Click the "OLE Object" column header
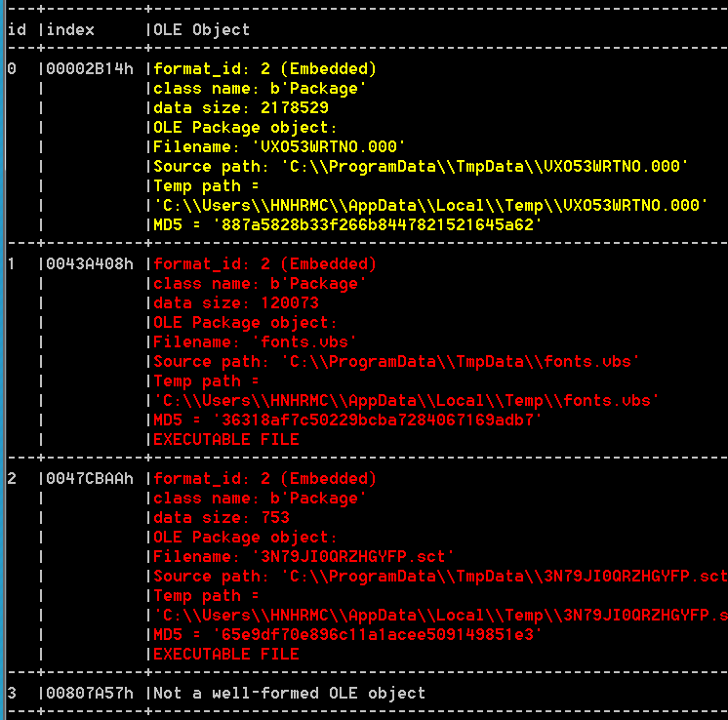Image resolution: width=728 pixels, height=720 pixels. pos(201,29)
